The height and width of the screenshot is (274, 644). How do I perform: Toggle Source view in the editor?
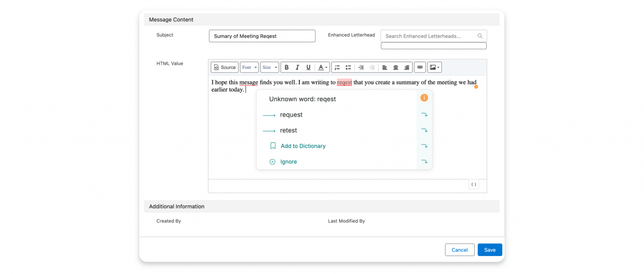tap(224, 67)
